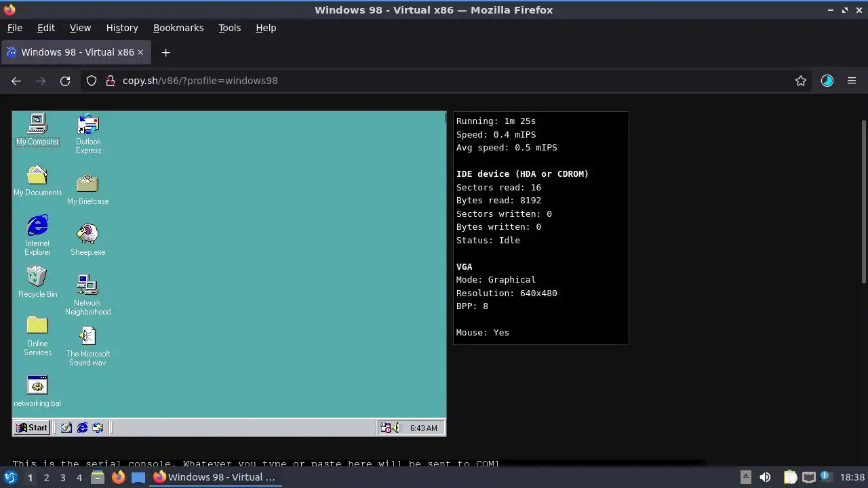Launch Firefox from the host panel launcher

tap(118, 477)
